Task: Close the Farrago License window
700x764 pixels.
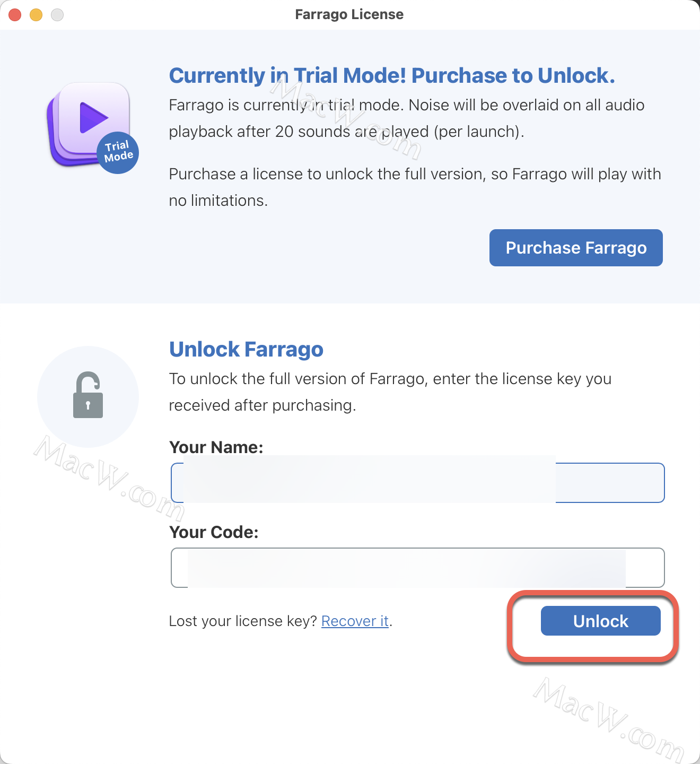Action: point(15,15)
